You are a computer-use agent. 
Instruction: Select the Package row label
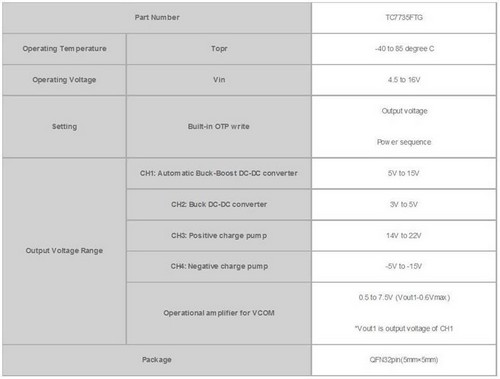157,360
